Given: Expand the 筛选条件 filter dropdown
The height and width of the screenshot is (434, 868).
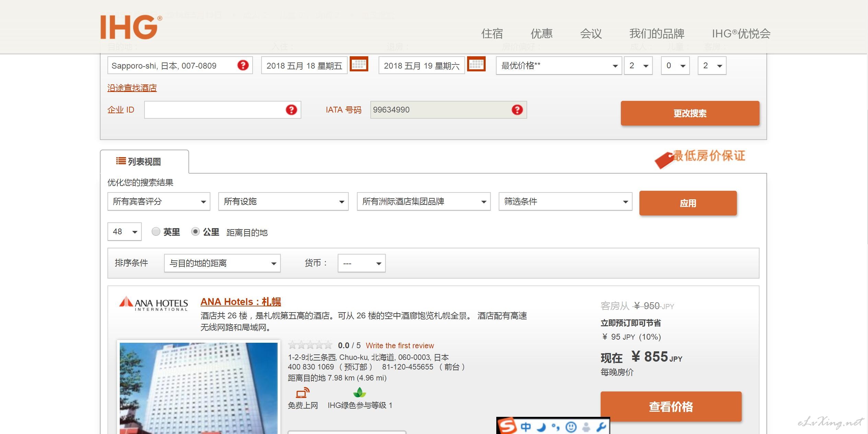Looking at the screenshot, I should (566, 201).
